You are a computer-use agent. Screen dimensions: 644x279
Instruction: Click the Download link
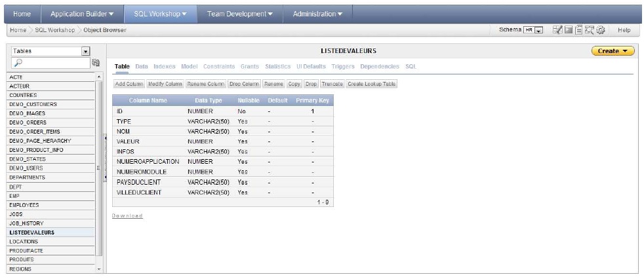(127, 215)
